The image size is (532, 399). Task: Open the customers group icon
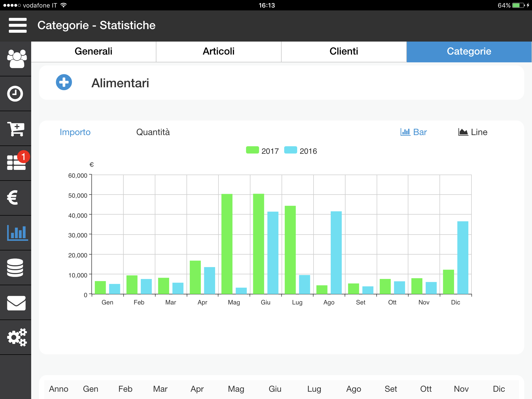[17, 59]
